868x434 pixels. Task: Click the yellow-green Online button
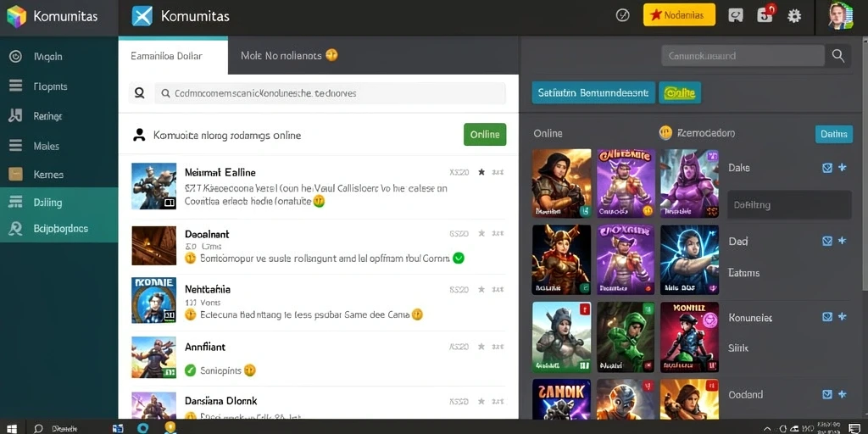(x=680, y=93)
